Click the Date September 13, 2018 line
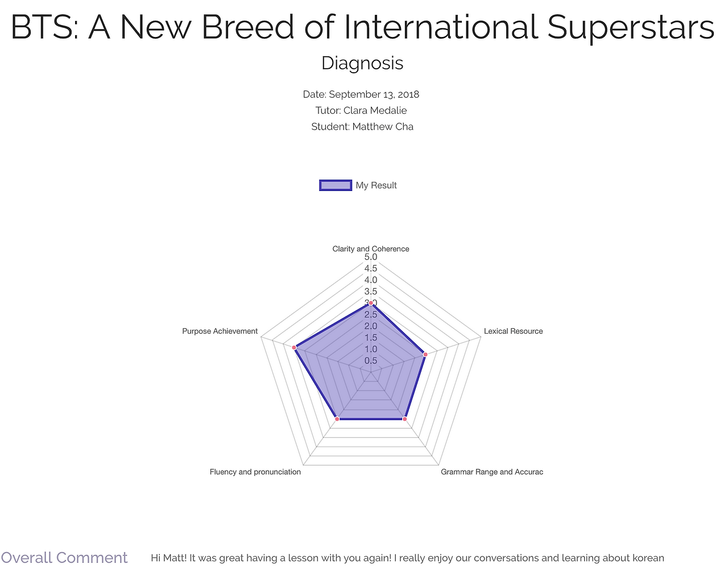Image resolution: width=728 pixels, height=569 pixels. tap(361, 94)
